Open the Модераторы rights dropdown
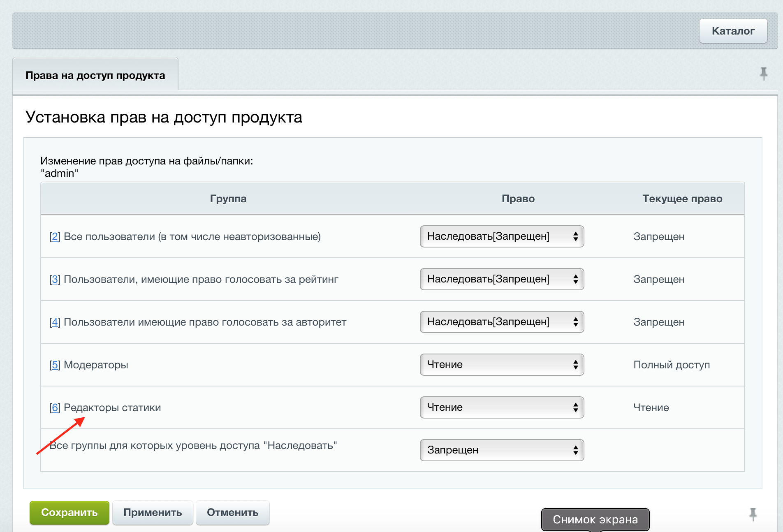Image resolution: width=783 pixels, height=532 pixels. coord(502,365)
